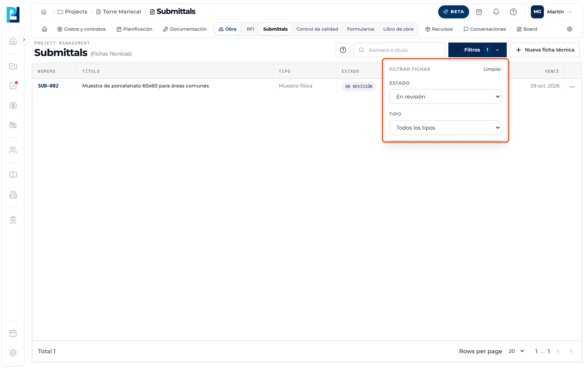
Task: Click the Número o título search field
Action: pos(399,50)
